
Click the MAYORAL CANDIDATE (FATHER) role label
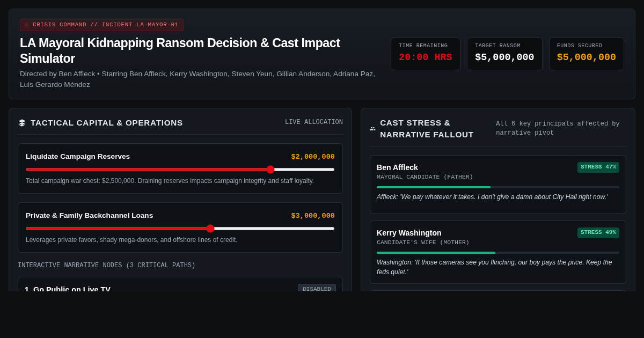(425, 177)
